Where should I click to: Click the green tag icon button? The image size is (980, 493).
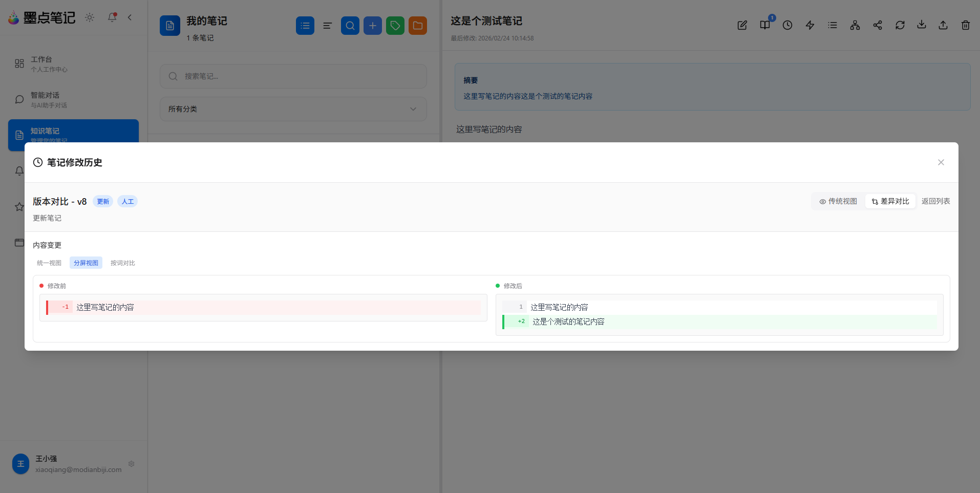[395, 26]
